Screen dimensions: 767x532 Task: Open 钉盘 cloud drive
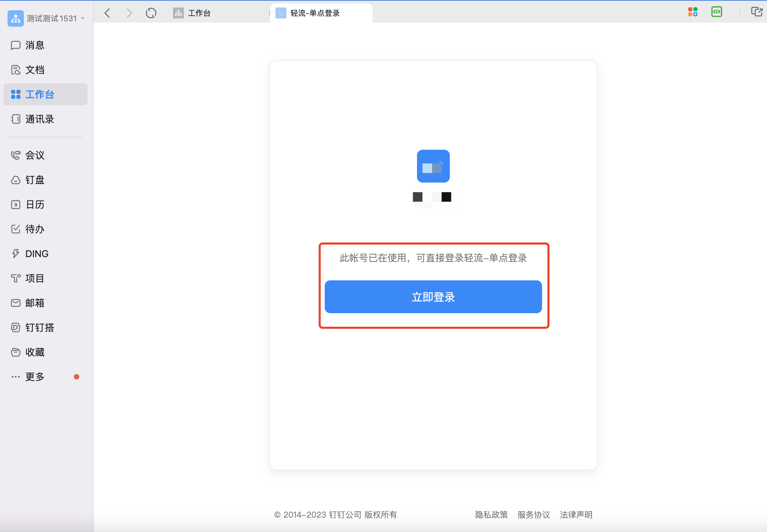pyautogui.click(x=28, y=180)
